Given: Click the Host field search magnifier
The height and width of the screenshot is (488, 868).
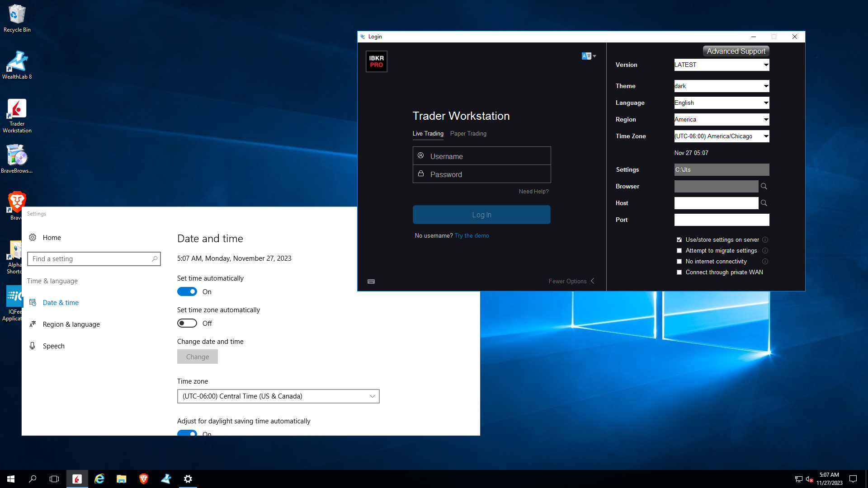Looking at the screenshot, I should (764, 203).
